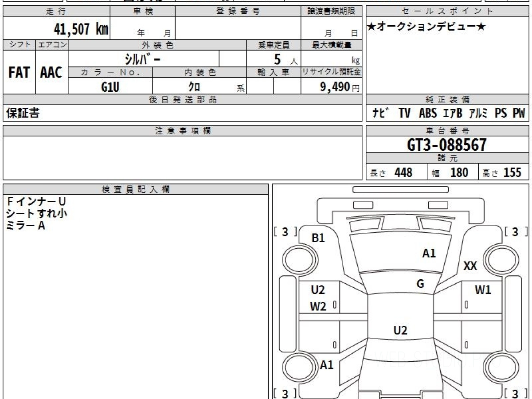Image resolution: width=532 pixels, height=399 pixels.
Task: Click the 車台番号 header
Action: click(448, 131)
